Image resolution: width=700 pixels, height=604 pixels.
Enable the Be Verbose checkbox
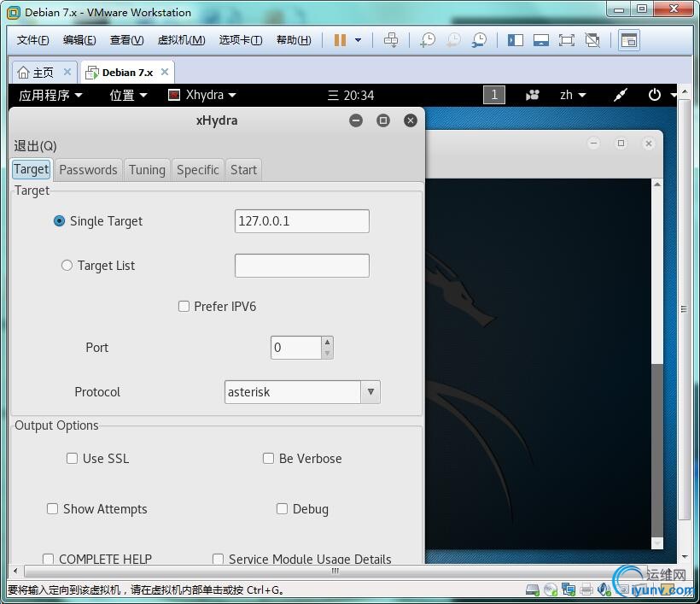[268, 459]
